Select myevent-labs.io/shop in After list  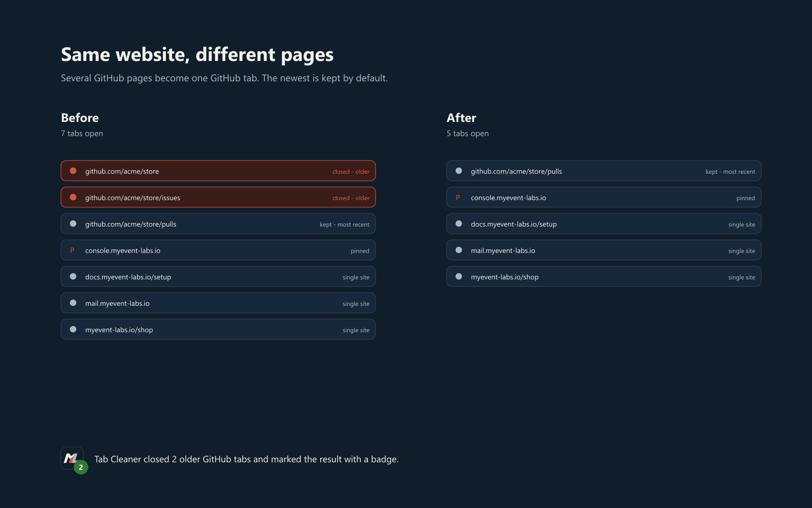[x=504, y=277]
